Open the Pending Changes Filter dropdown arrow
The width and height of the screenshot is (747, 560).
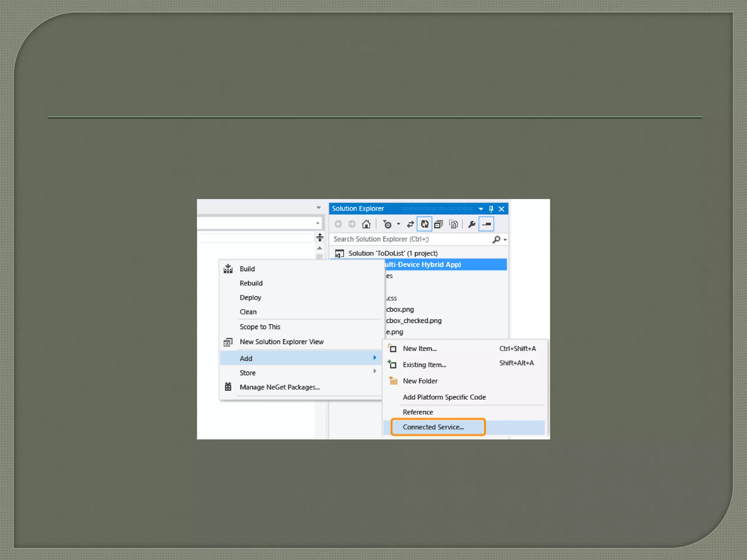coord(399,224)
